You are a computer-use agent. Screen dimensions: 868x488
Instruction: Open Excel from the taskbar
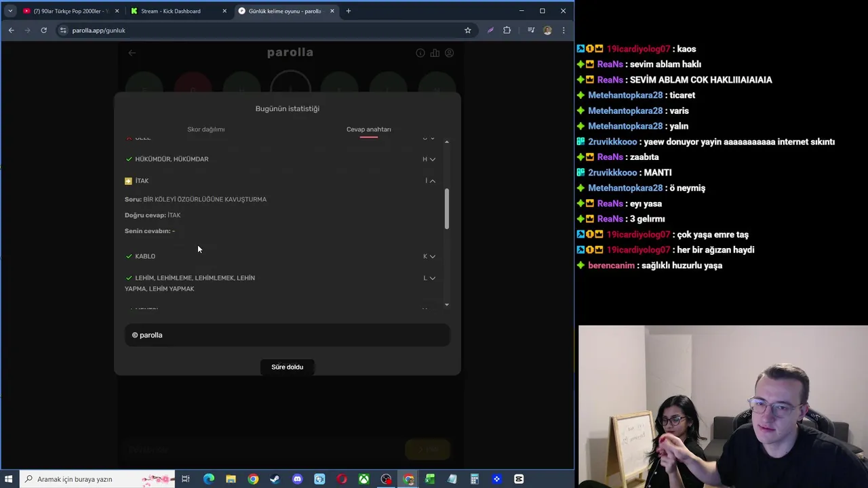pyautogui.click(x=430, y=479)
